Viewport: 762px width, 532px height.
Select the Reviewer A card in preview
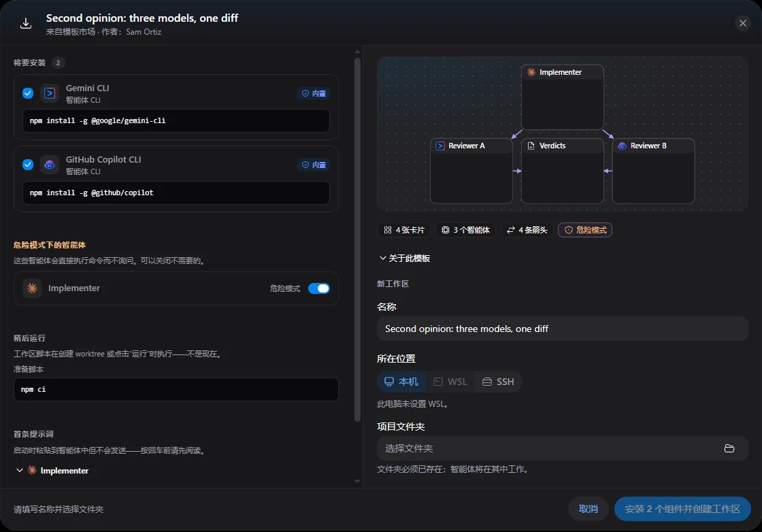[471, 171]
